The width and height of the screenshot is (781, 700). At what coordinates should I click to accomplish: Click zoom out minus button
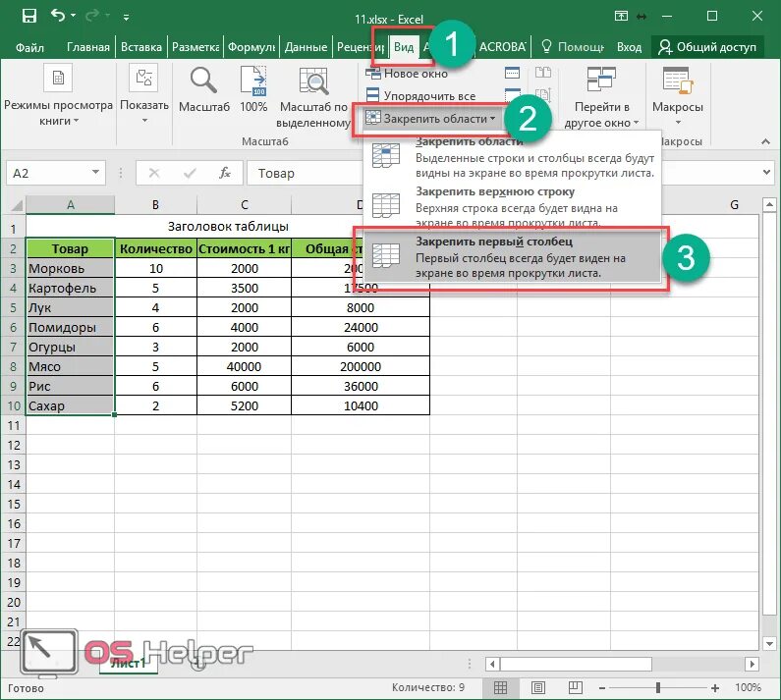[601, 688]
